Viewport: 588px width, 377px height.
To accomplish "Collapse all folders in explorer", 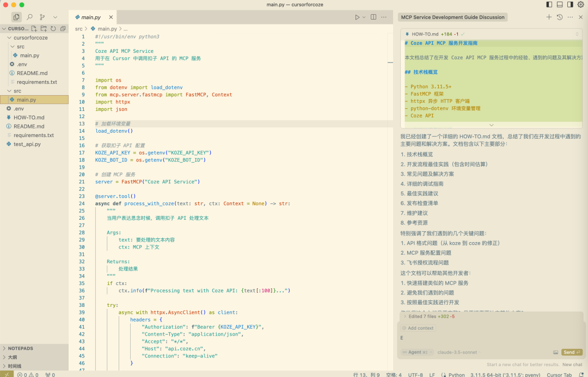I will [63, 28].
